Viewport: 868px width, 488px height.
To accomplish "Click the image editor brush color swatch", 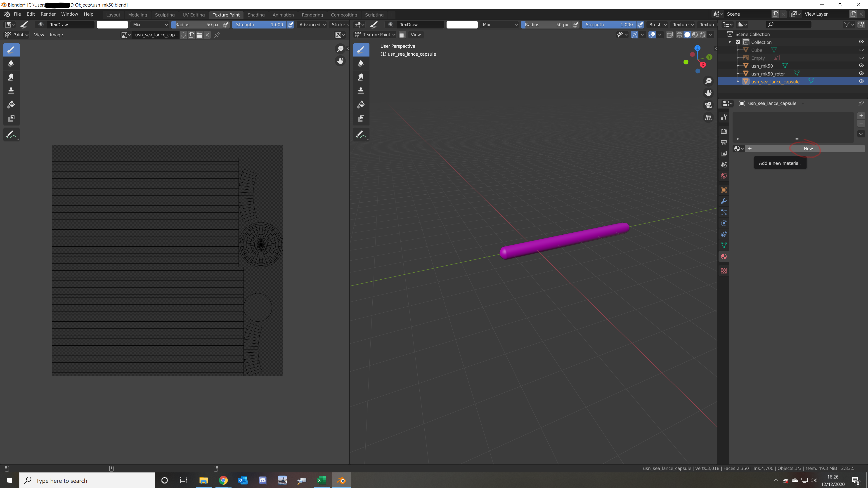I will coord(112,25).
